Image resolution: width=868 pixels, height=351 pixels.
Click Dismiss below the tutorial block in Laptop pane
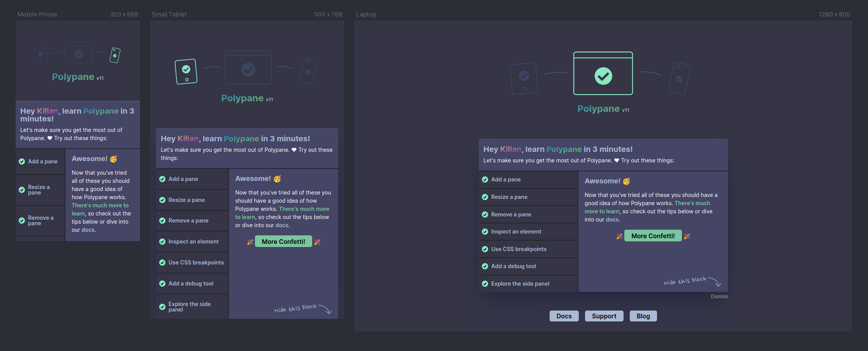(719, 297)
